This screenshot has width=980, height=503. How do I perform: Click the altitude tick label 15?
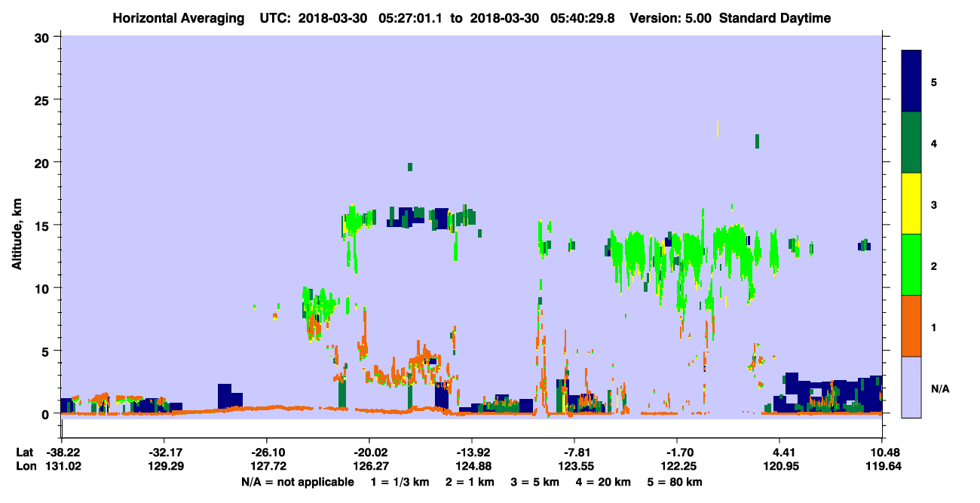(44, 225)
